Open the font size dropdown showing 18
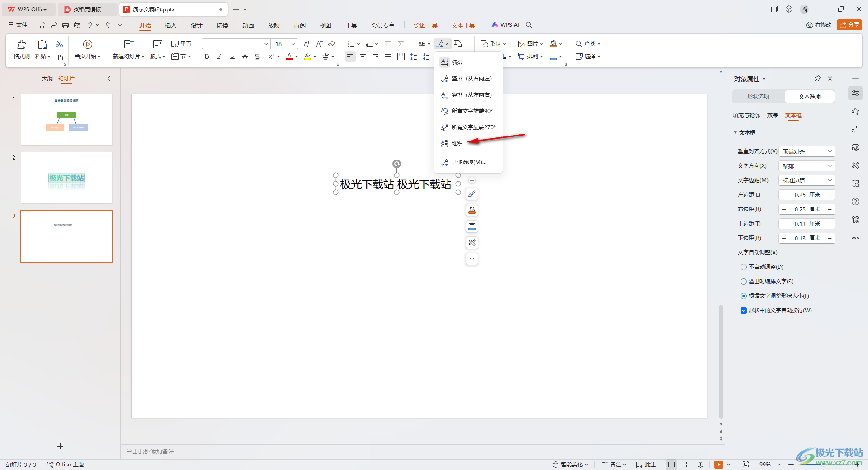This screenshot has width=868, height=470. (293, 44)
